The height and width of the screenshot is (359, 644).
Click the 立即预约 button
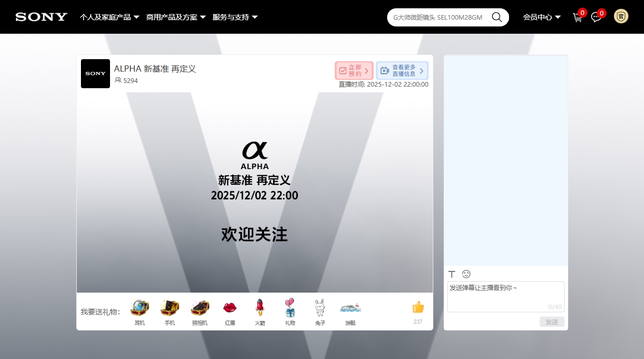tap(354, 71)
